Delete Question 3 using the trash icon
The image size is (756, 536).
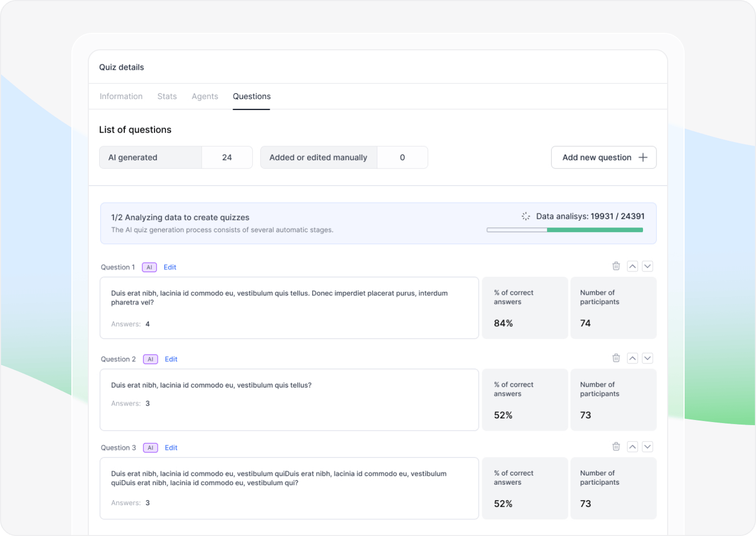[x=616, y=447]
